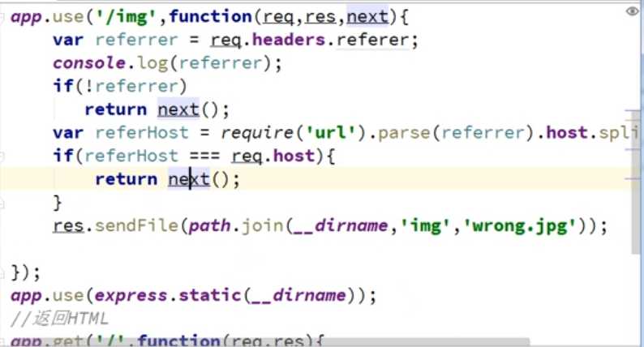Click 'require' in the referHost line

pyautogui.click(x=257, y=133)
